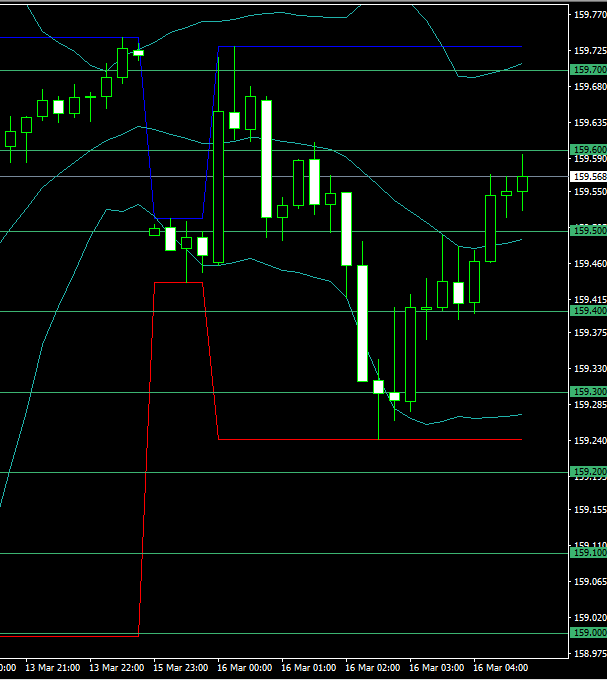Click the latest candle at the chart's right edge
Viewport: 607px width, 680px height.
coord(522,183)
